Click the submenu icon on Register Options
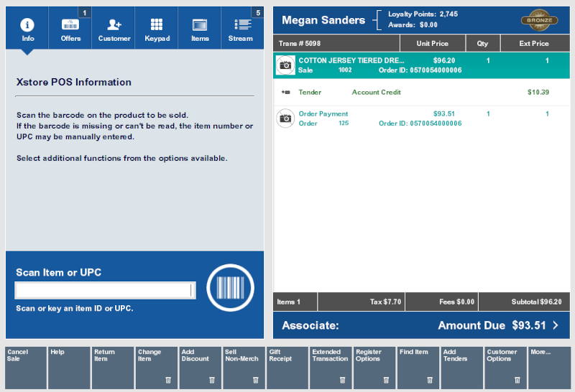Screen dimensions: 575x392 click(x=386, y=381)
